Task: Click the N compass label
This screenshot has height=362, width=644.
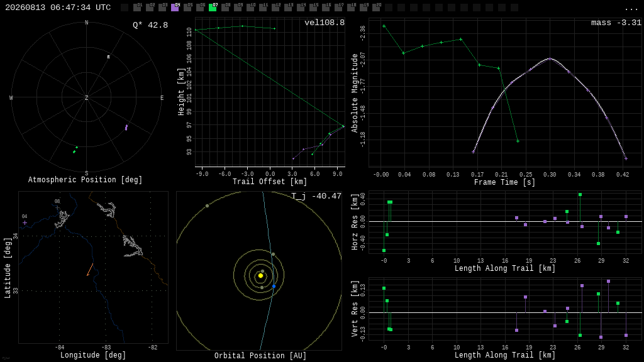Action: coord(86,23)
